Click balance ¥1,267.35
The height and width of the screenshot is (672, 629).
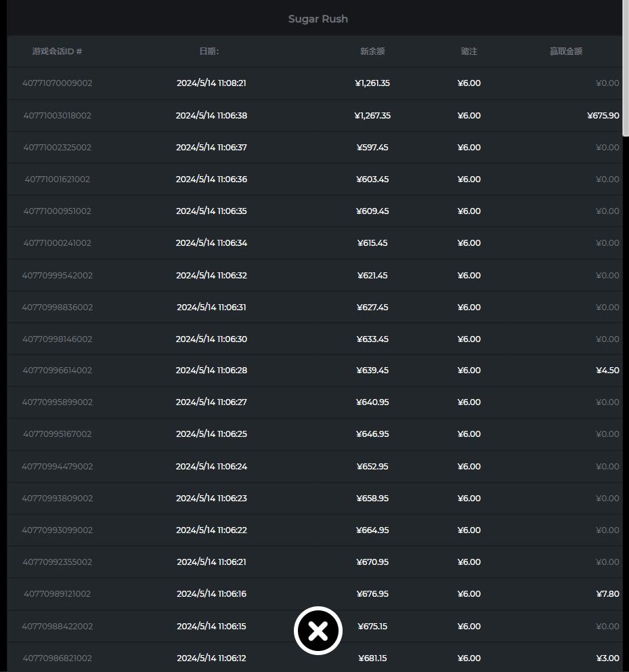pos(372,116)
